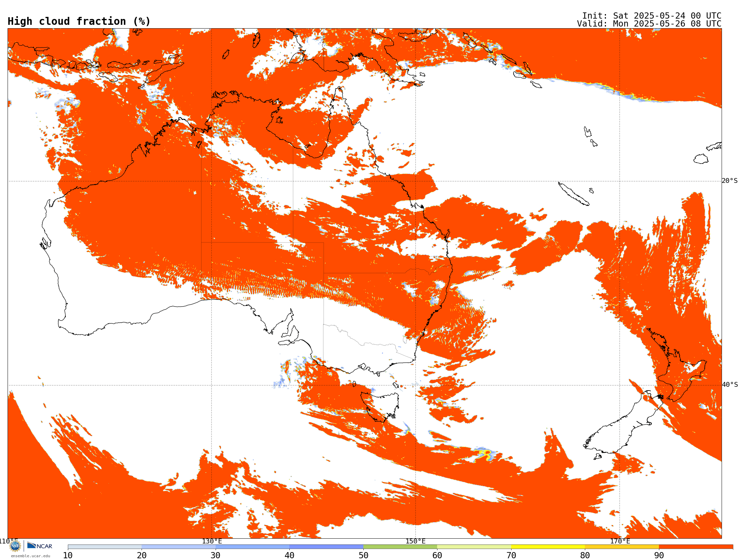744x560 pixels.
Task: Click the 40–50 periwinkle colorbar segment
Action: click(326, 547)
